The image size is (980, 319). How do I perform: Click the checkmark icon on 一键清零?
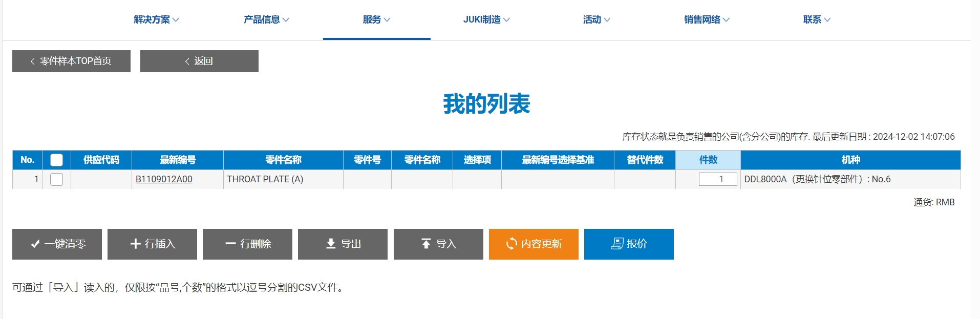pos(35,244)
